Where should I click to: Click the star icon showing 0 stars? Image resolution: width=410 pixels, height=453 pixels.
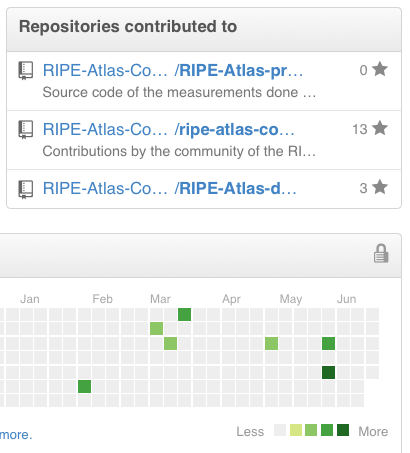coord(380,69)
